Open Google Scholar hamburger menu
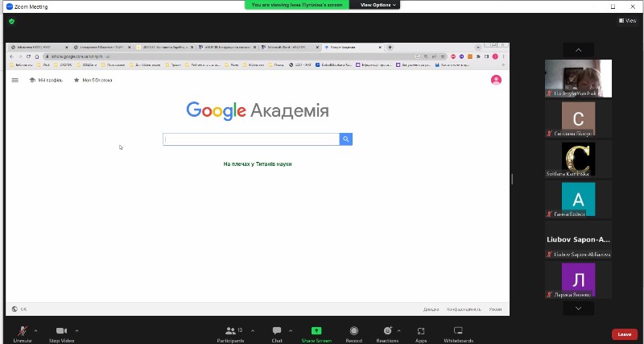The image size is (644, 344). coord(15,80)
